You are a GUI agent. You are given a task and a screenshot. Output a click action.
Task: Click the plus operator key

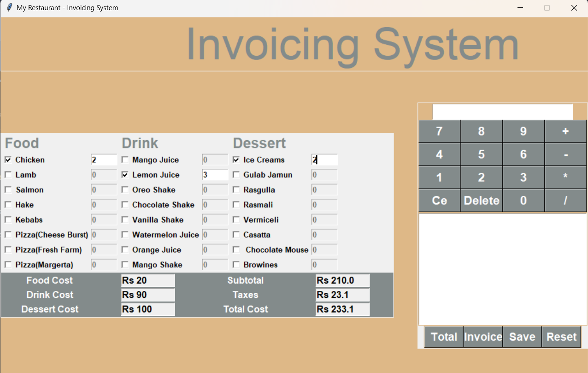tap(565, 131)
